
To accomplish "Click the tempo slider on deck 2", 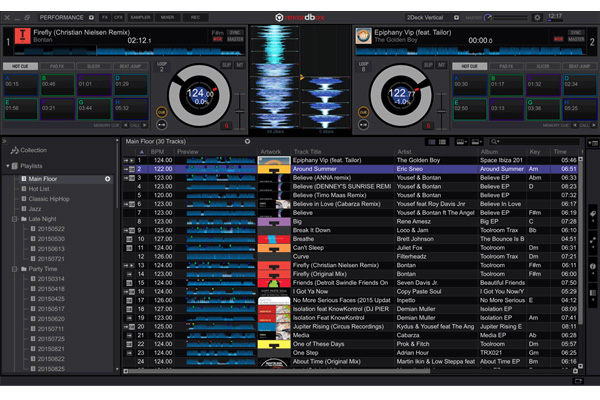I will click(441, 111).
